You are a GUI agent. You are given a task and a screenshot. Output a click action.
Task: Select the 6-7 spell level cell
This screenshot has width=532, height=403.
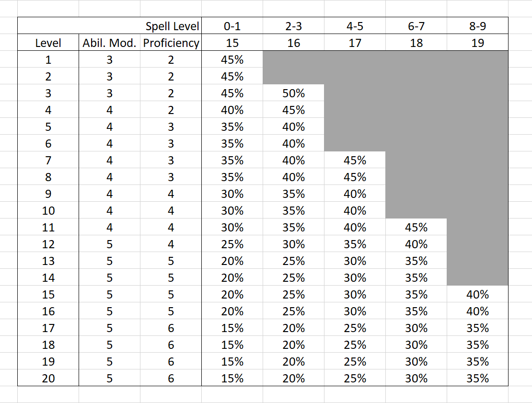click(416, 26)
